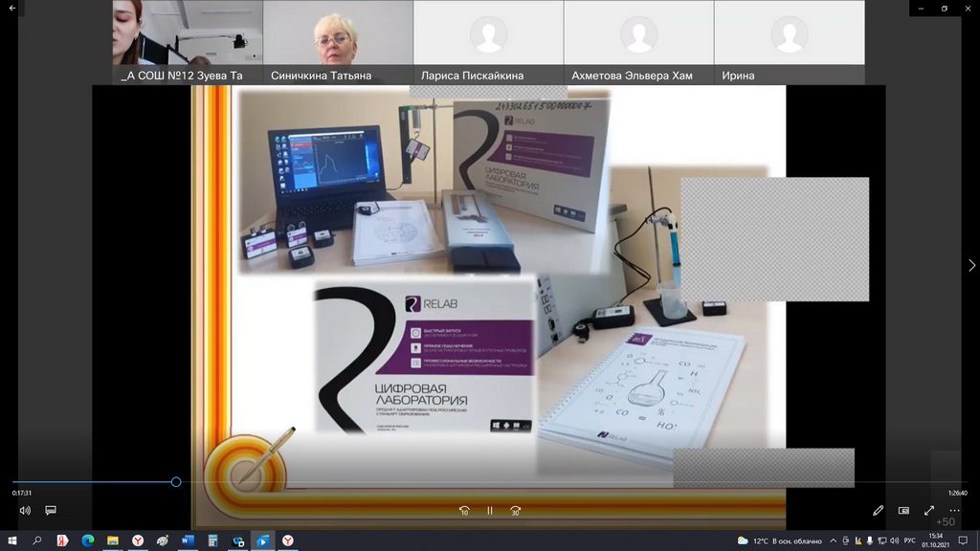
Task: Open Microsoft Edge from taskbar
Action: [87, 540]
